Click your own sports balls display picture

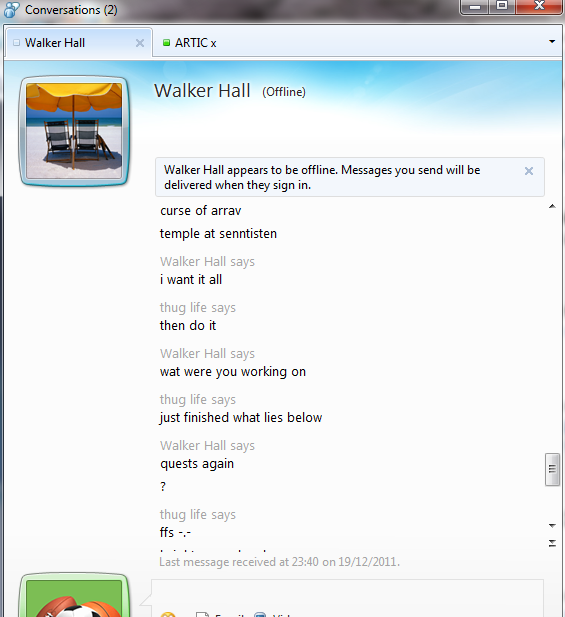(74, 596)
